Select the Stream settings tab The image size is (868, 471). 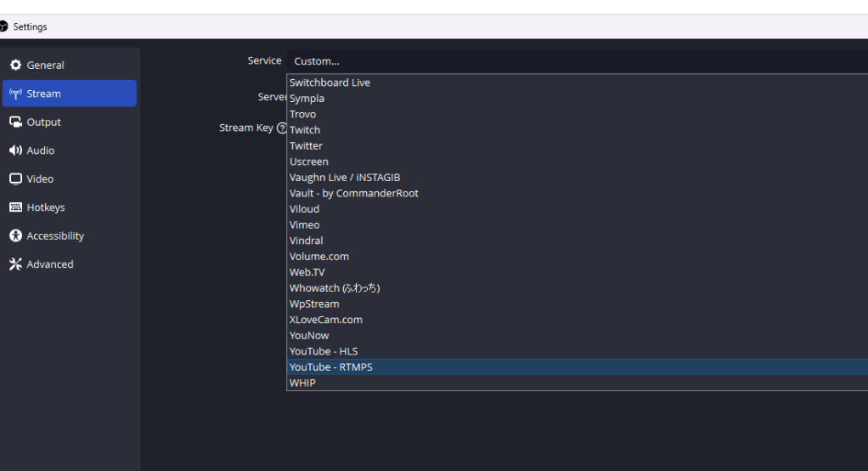[70, 93]
